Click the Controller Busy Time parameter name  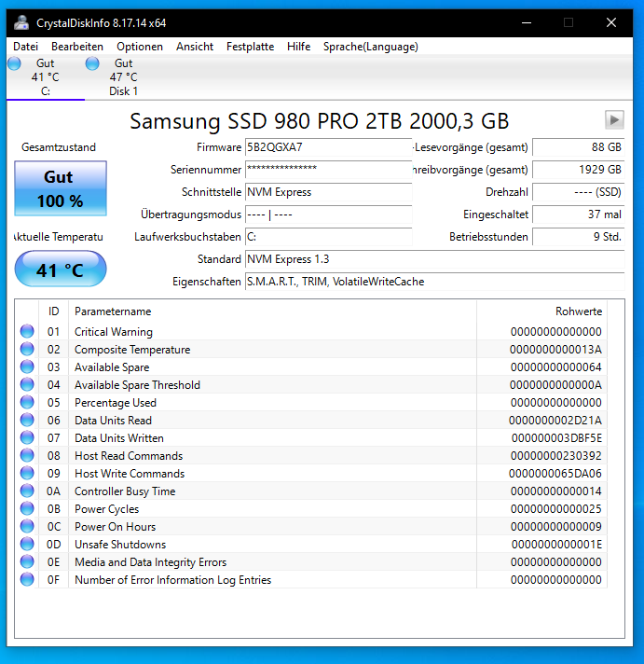point(125,491)
